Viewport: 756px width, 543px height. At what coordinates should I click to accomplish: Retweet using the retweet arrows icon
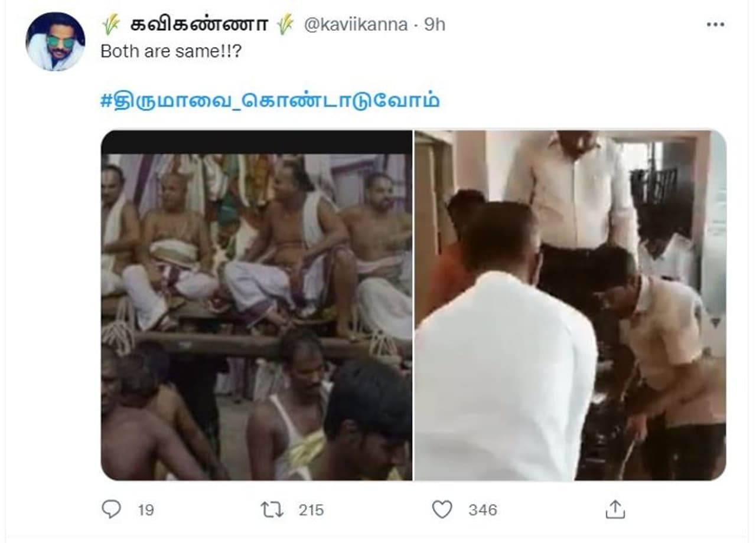coord(272,509)
